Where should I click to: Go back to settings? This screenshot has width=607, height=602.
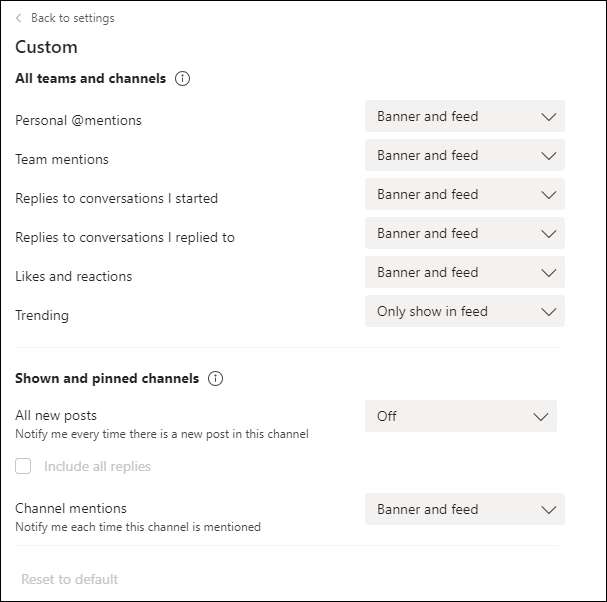click(x=71, y=18)
